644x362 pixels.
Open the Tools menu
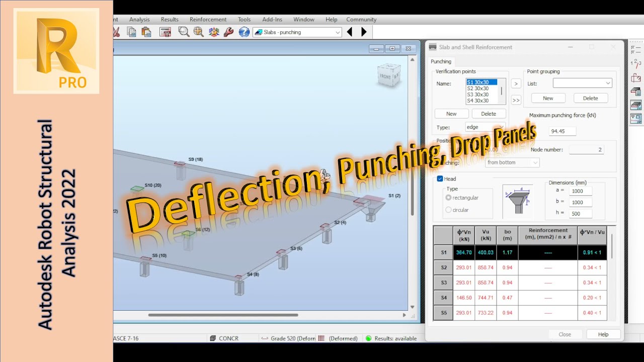point(244,19)
